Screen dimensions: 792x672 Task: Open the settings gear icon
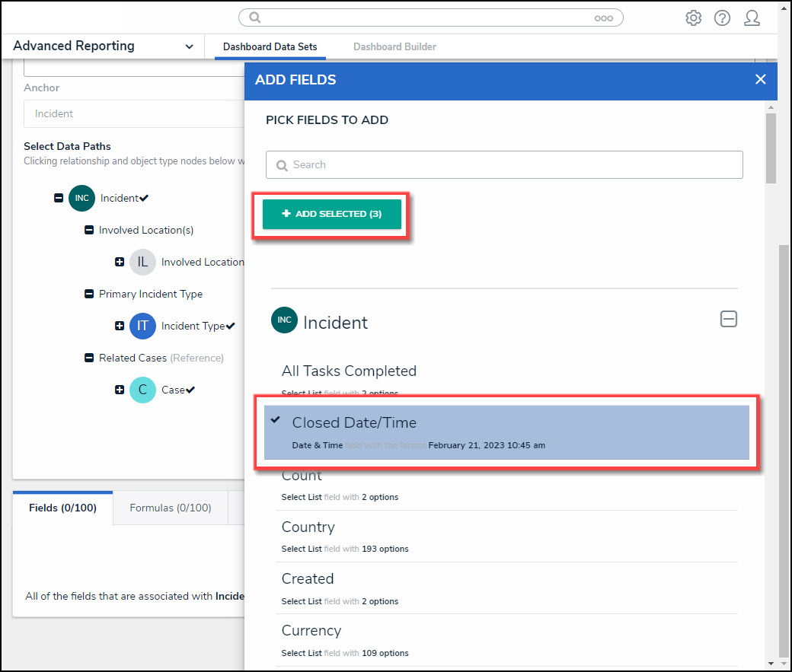(x=693, y=18)
